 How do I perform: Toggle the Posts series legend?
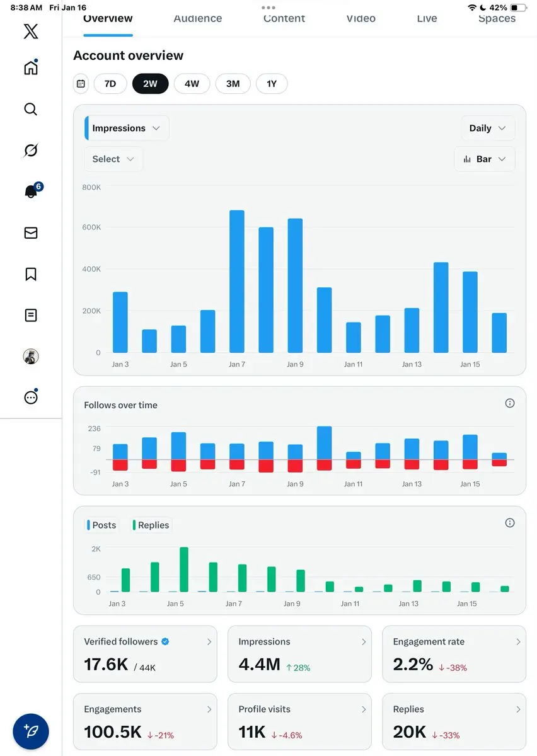(102, 525)
